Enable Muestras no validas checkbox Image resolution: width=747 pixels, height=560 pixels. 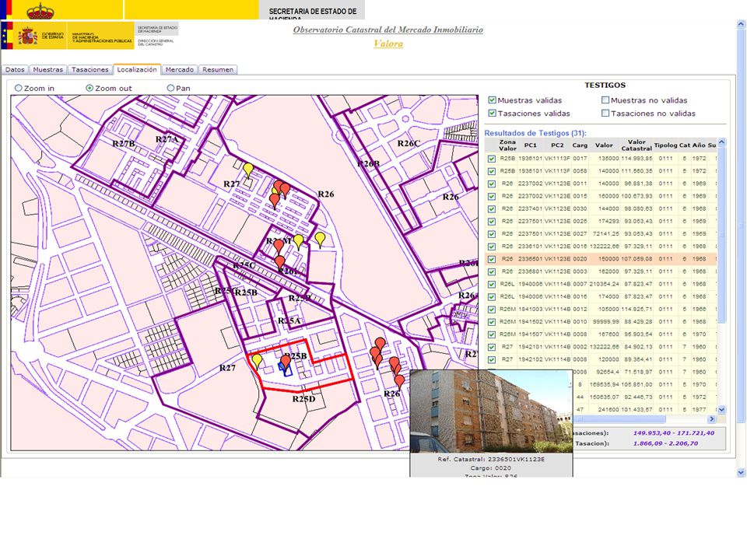(x=605, y=100)
